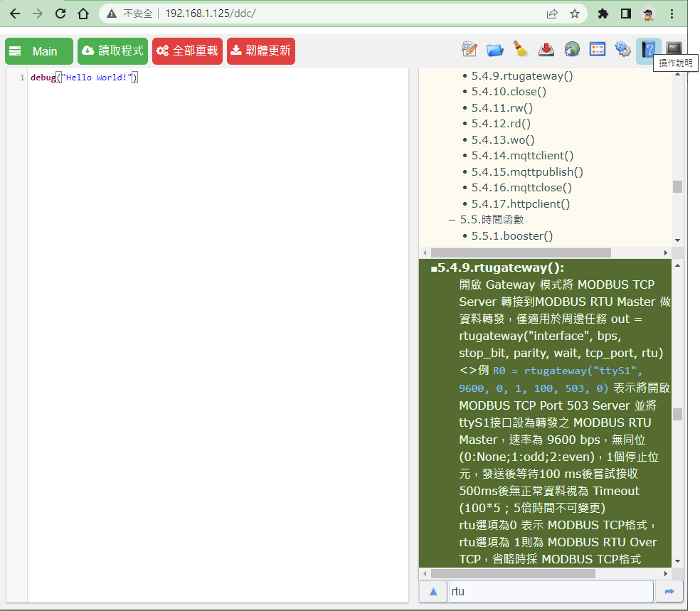Click the Main menu button
The width and height of the screenshot is (700, 611).
click(x=39, y=51)
